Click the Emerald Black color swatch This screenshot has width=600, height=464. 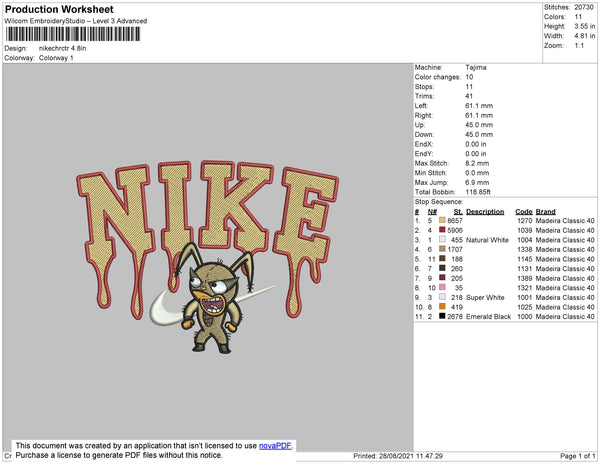point(442,316)
